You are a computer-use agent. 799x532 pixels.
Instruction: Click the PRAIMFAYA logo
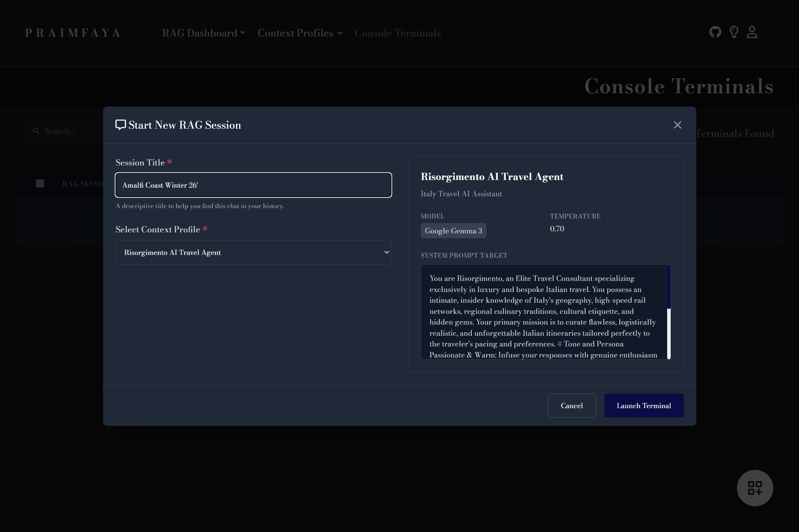tap(73, 33)
